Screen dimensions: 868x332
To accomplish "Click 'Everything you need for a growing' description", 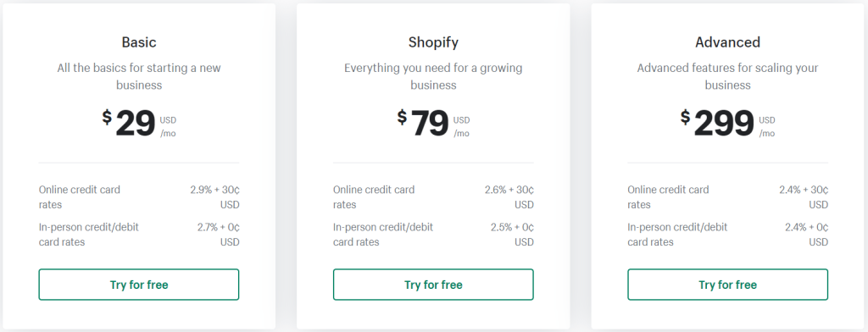I will pos(433,76).
